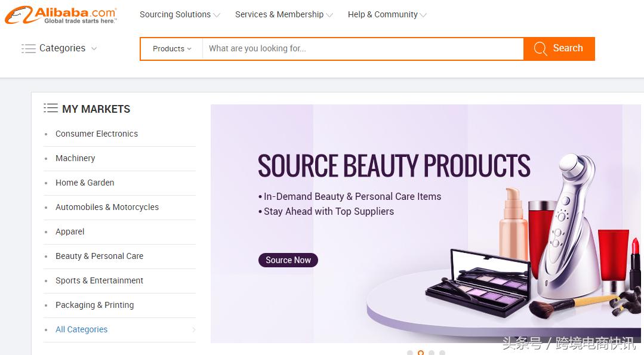644x355 pixels.
Task: Click the My Markets list icon
Action: (51, 108)
